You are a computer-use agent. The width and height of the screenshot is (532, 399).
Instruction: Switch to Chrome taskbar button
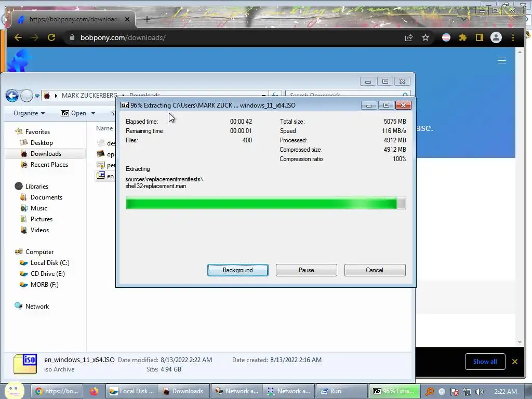point(56,391)
